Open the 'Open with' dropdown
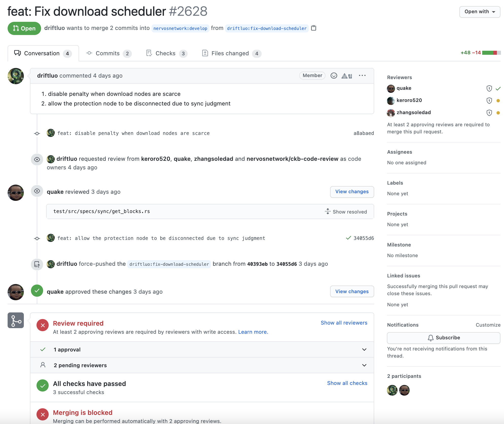Screen dimensions: 504x424 pyautogui.click(x=479, y=12)
